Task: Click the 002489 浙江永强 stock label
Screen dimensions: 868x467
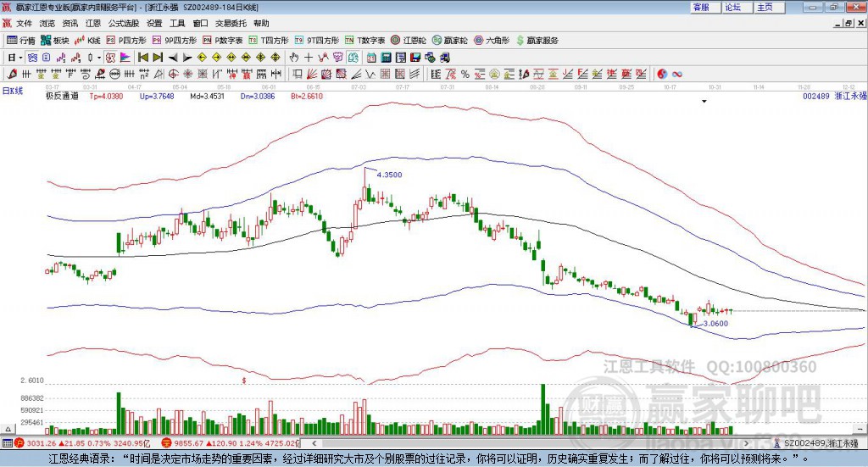Action: 835,97
